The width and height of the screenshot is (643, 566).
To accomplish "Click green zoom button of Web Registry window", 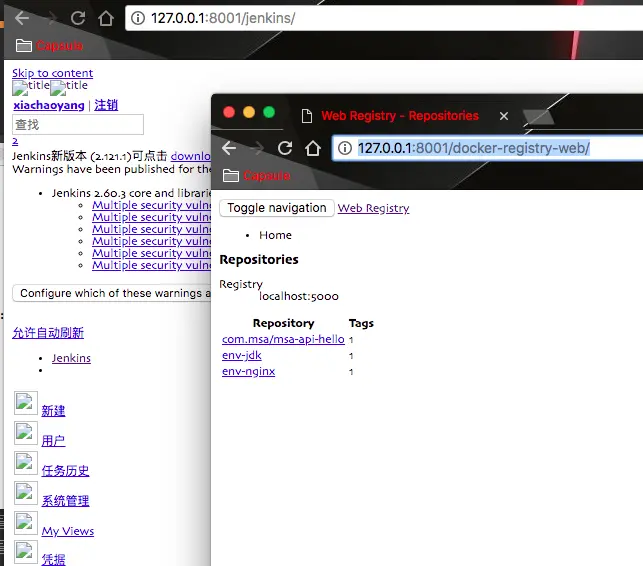I will (269, 112).
